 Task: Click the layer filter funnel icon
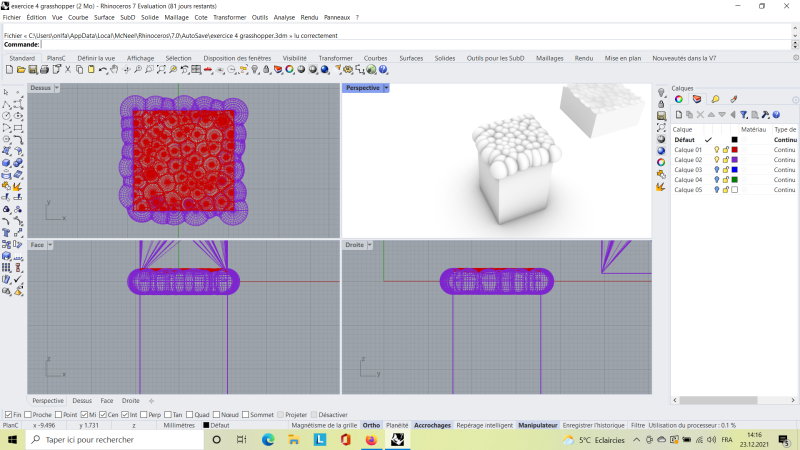(743, 115)
